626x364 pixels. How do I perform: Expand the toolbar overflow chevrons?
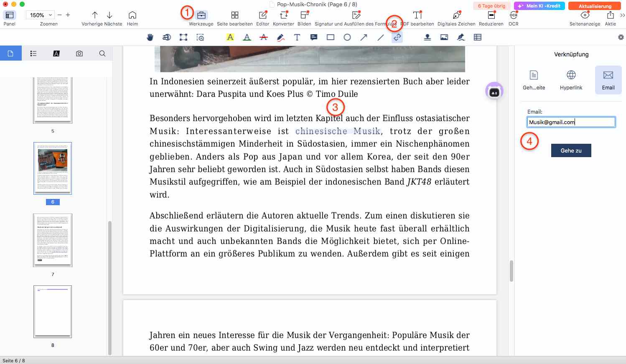point(622,15)
